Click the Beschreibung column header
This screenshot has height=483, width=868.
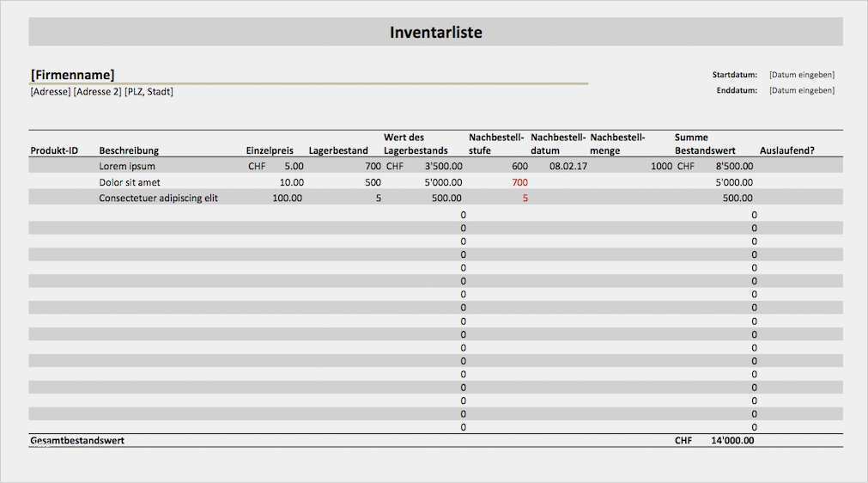point(129,150)
